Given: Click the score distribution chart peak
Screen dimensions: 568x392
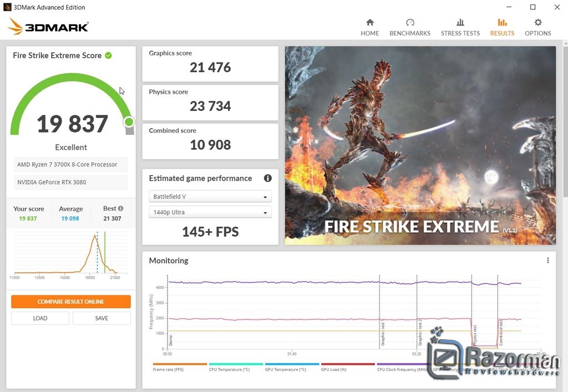Looking at the screenshot, I should [95, 236].
